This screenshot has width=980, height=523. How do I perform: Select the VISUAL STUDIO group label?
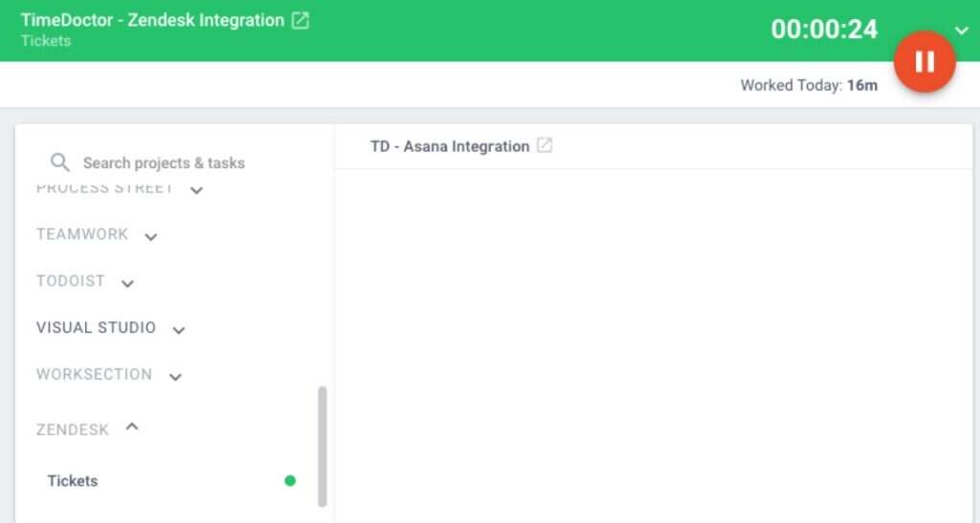coord(96,327)
